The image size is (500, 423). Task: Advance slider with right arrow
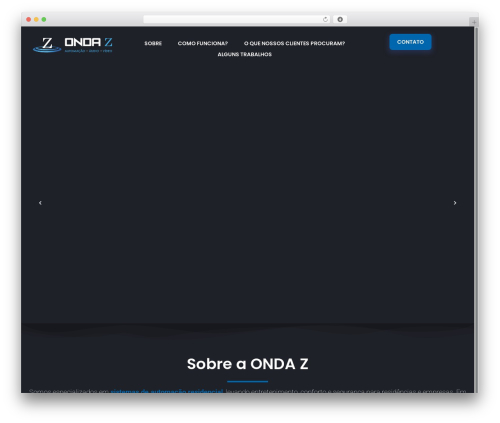click(x=455, y=203)
